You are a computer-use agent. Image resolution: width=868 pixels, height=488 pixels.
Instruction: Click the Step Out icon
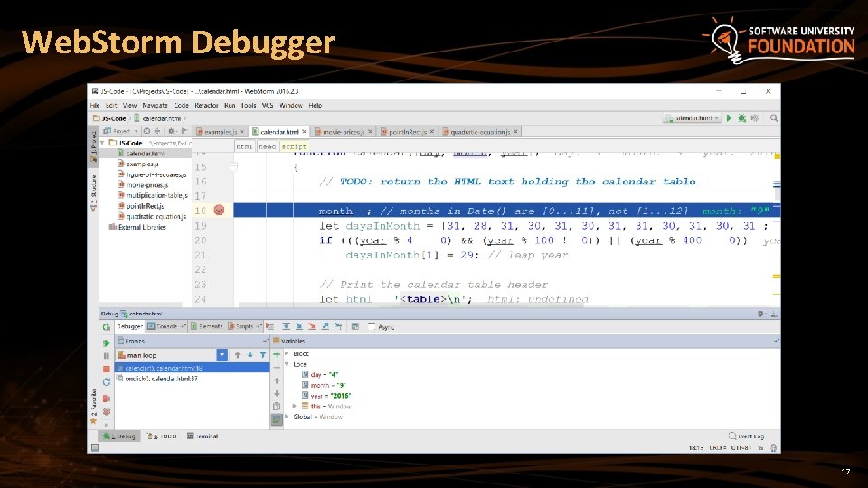[325, 326]
